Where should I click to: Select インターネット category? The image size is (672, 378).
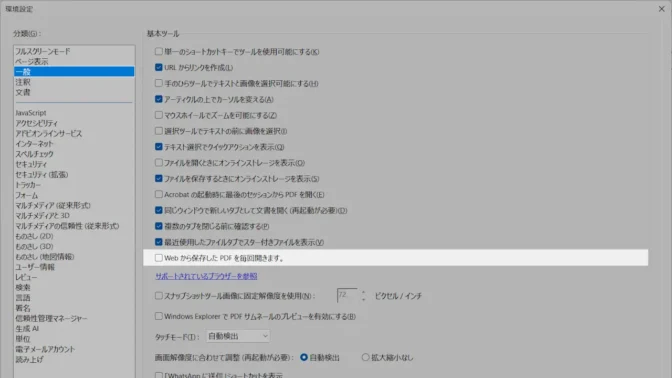coord(74,144)
